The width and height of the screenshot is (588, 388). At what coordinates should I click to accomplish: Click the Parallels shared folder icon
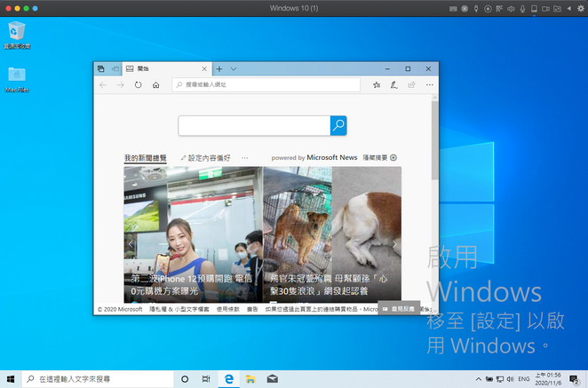tap(557, 8)
